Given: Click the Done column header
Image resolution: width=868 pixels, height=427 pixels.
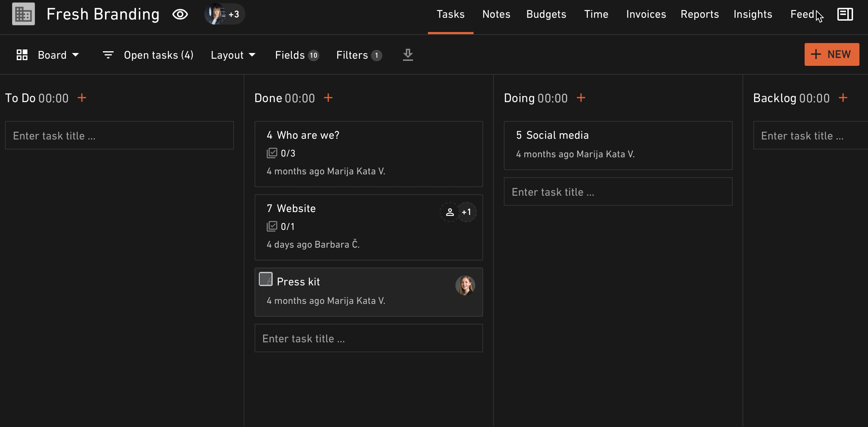Looking at the screenshot, I should point(268,98).
